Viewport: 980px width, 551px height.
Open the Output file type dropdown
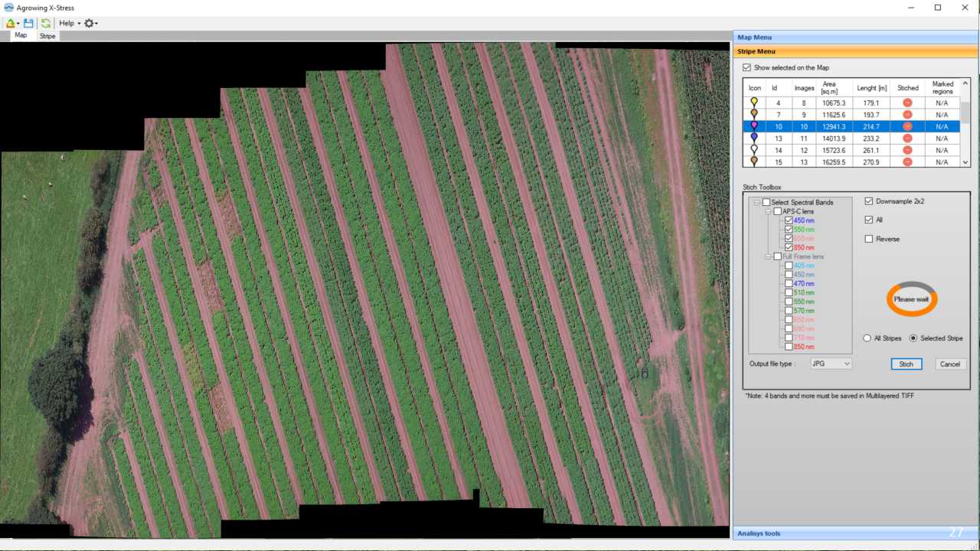pos(831,364)
